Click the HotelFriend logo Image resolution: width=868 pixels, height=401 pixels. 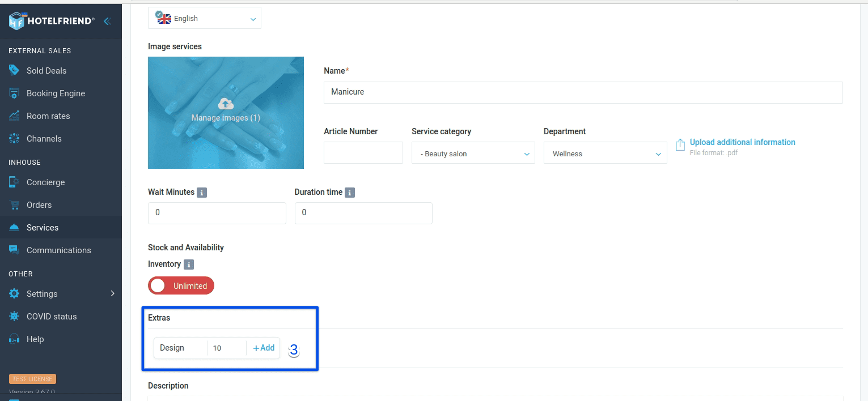[51, 21]
